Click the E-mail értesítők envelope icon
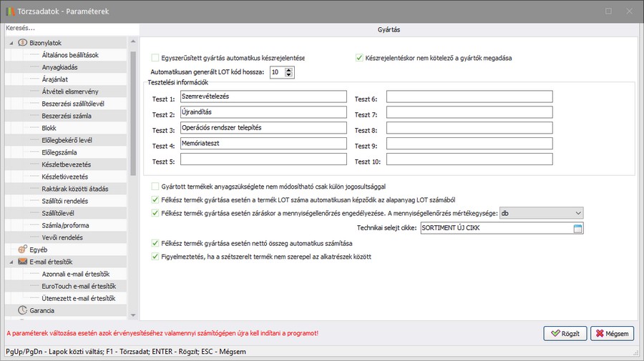Screen dimensions: 644x361 point(23,262)
